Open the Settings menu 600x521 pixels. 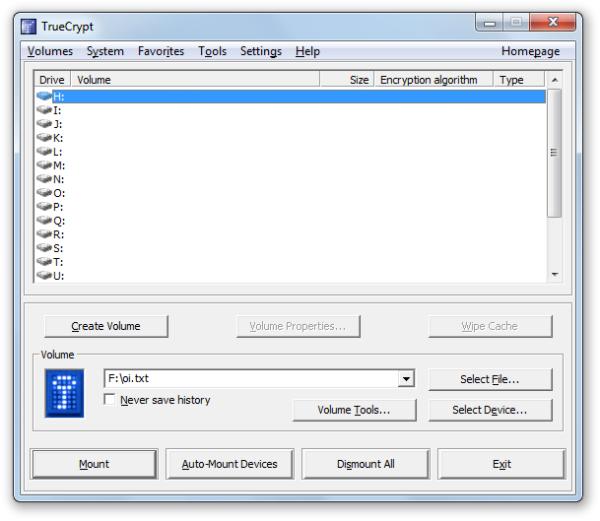[261, 51]
